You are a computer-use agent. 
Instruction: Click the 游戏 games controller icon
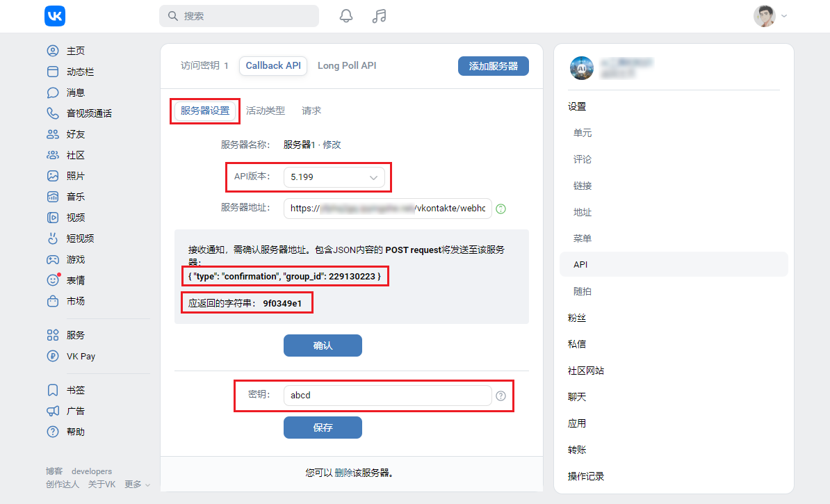(53, 259)
